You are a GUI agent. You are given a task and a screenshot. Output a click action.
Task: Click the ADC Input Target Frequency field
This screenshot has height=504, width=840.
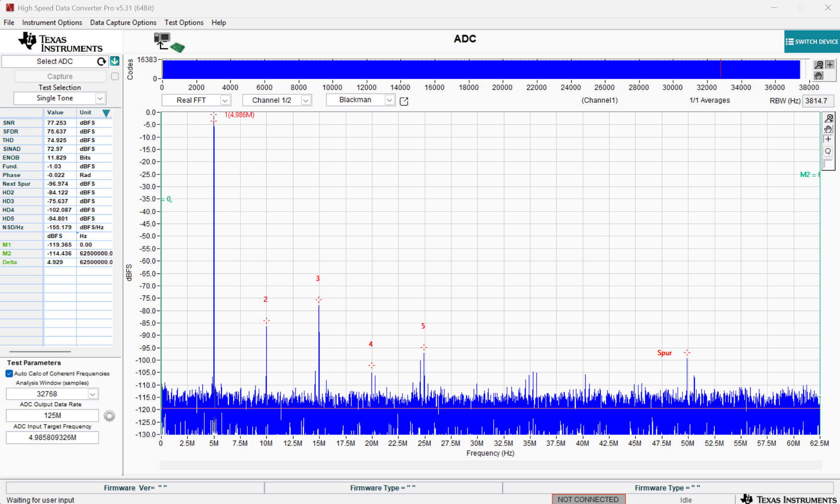[52, 437]
